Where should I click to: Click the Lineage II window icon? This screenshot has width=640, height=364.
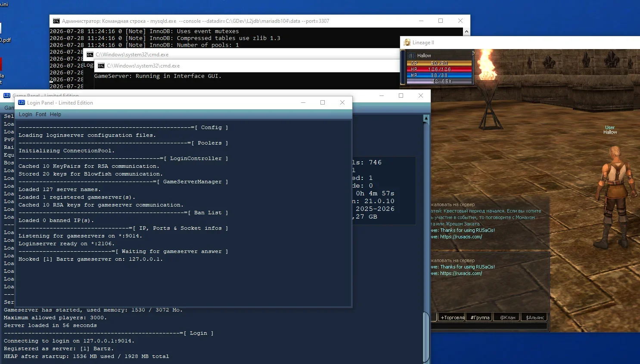(x=407, y=42)
